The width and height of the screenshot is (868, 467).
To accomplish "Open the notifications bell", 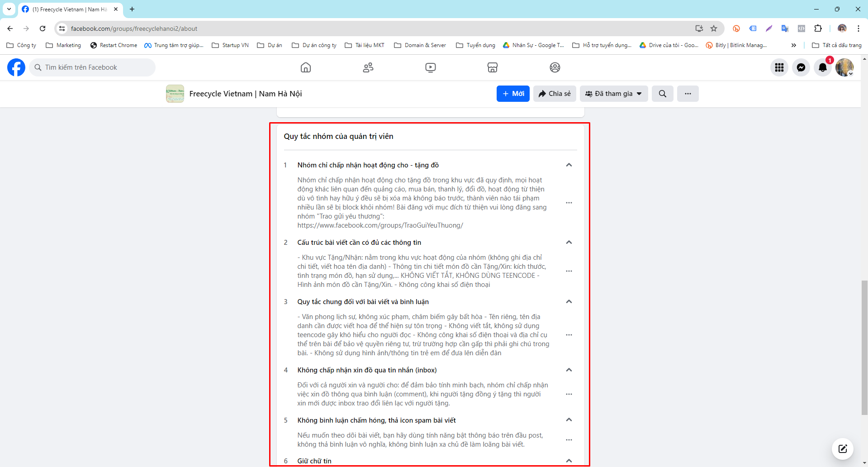I will click(x=823, y=67).
